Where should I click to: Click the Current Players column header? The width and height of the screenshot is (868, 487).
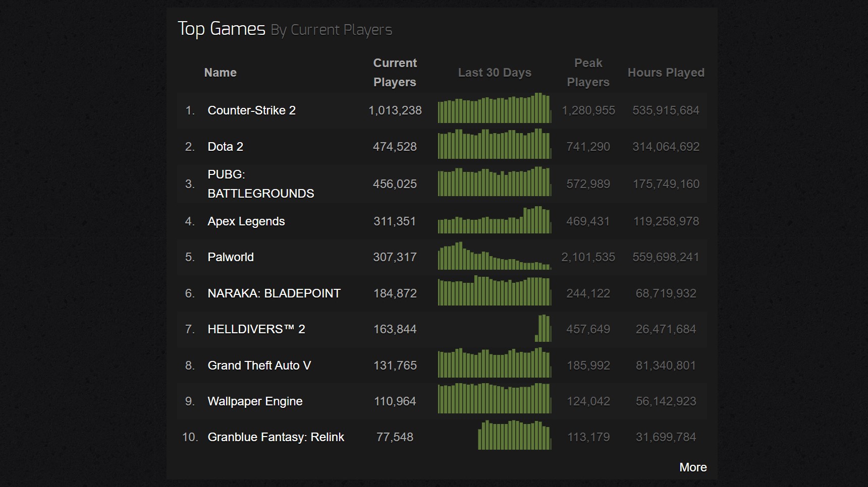tap(395, 73)
